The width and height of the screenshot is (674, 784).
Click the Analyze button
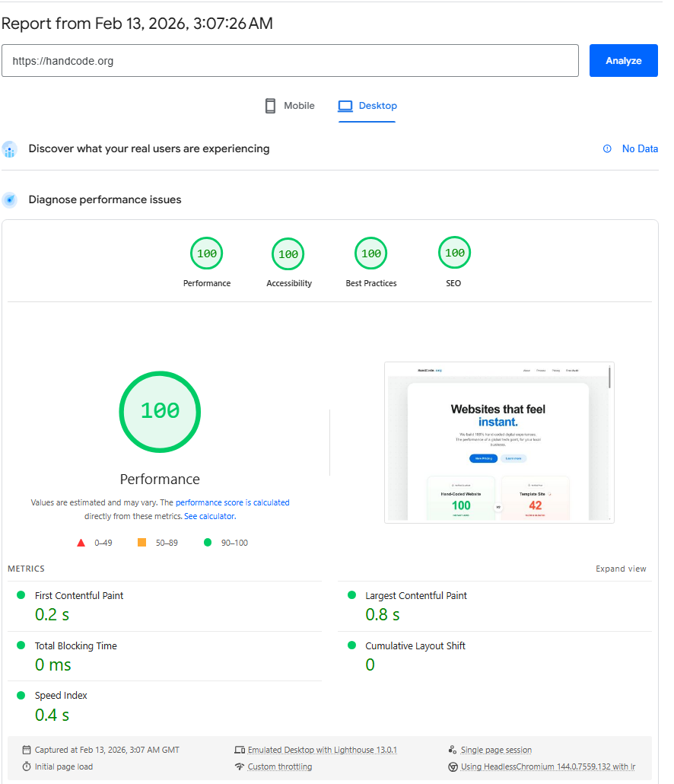[623, 60]
